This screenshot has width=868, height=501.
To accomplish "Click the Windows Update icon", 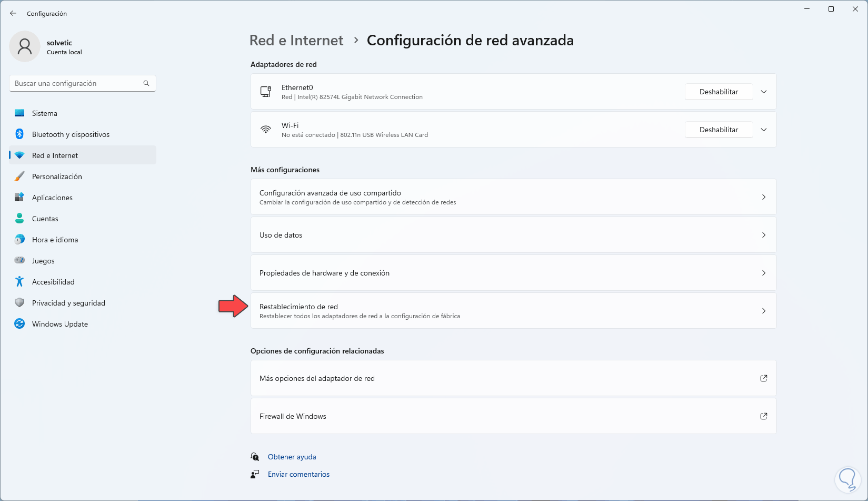I will pos(19,324).
